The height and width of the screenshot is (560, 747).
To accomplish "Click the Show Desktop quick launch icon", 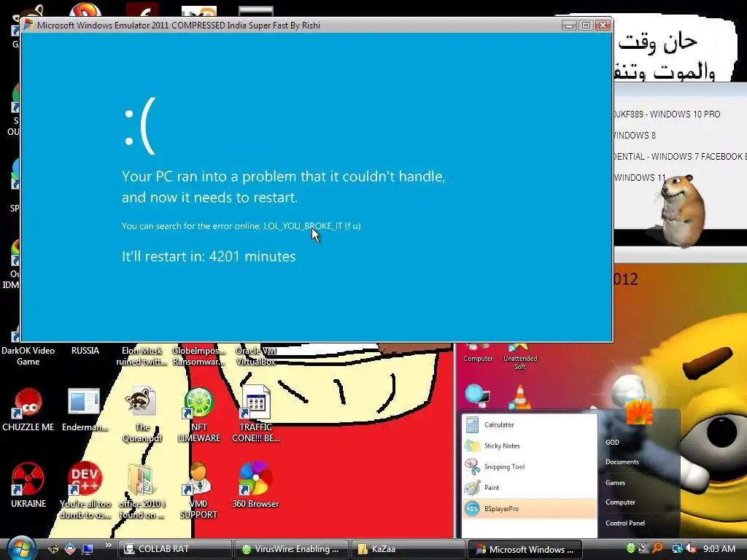I will click(x=88, y=549).
